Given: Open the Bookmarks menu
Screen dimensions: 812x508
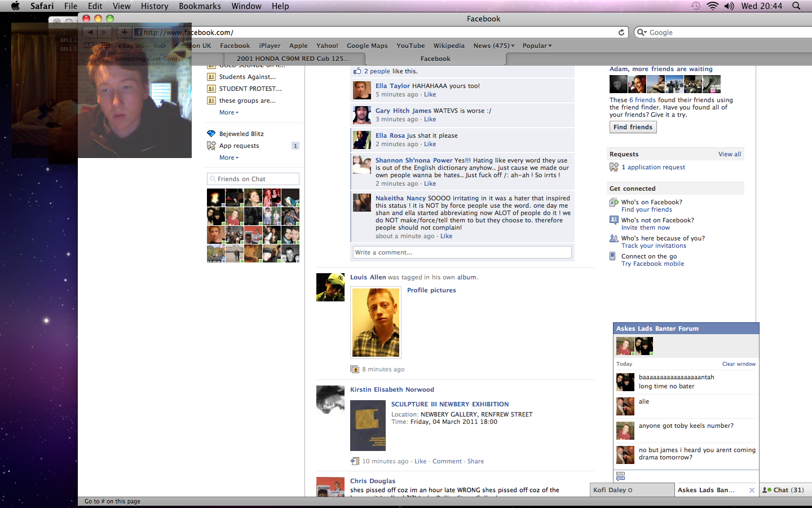Looking at the screenshot, I should [200, 6].
